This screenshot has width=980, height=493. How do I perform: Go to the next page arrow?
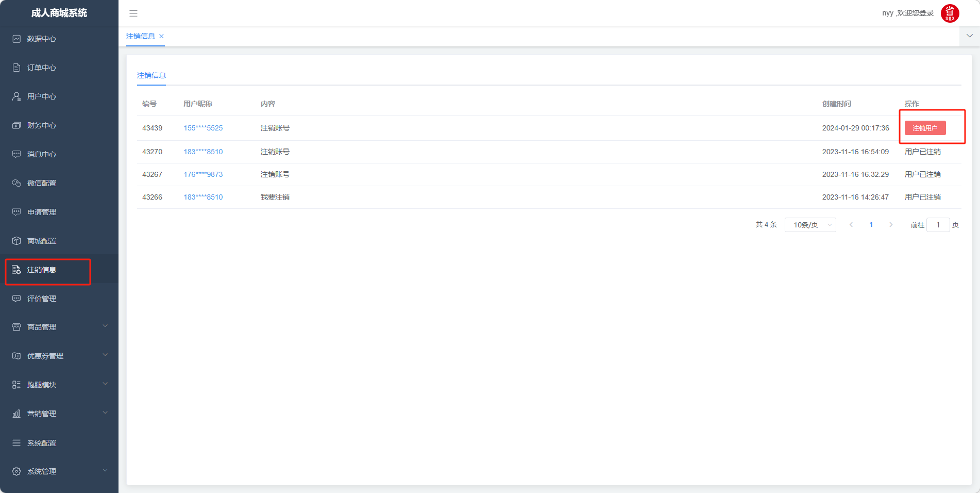[891, 225]
